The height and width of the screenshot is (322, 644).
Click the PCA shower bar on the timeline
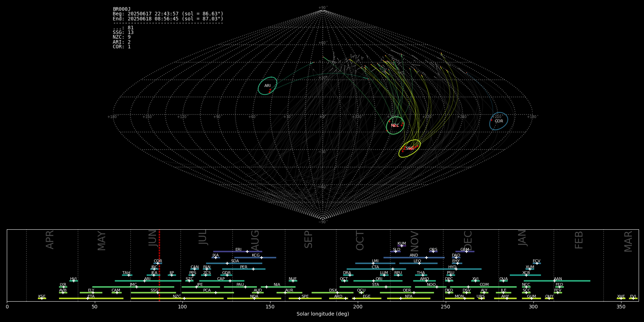coord(208,293)
